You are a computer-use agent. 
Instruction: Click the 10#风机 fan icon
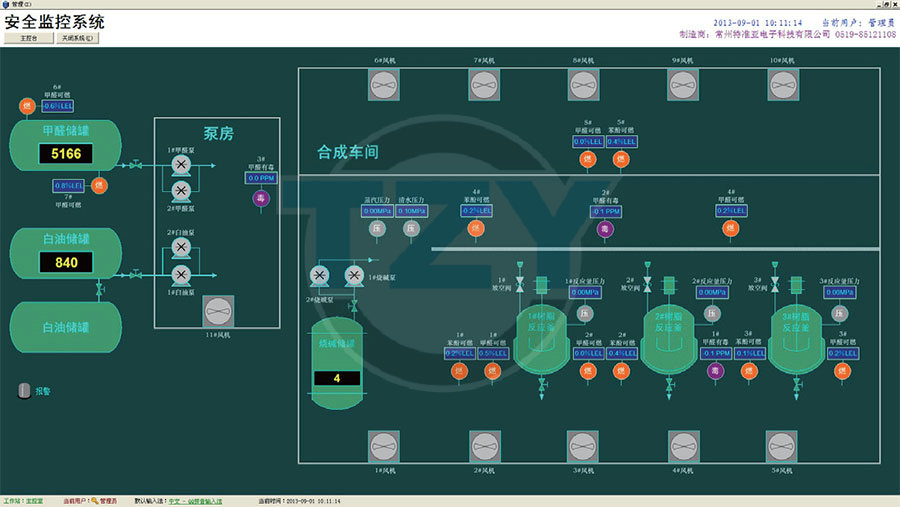pos(782,86)
